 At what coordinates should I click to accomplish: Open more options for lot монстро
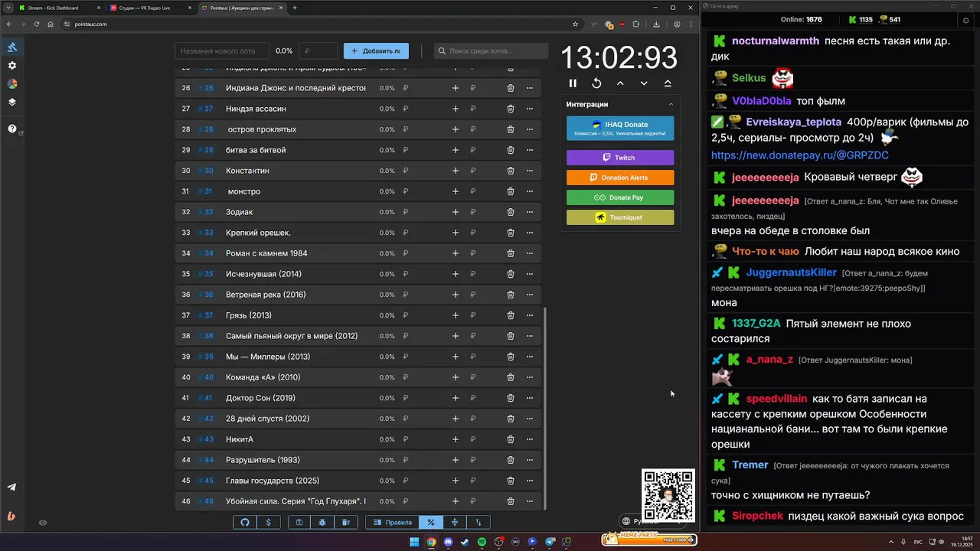coord(529,191)
